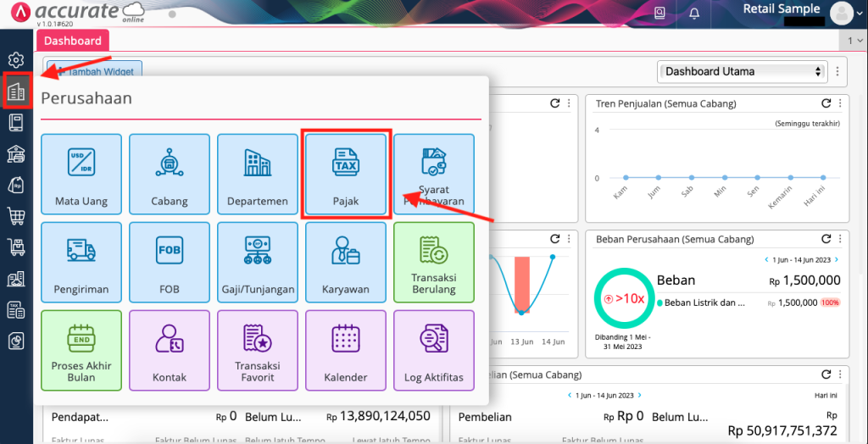Refresh the Tren Penjualan widget

coord(826,103)
